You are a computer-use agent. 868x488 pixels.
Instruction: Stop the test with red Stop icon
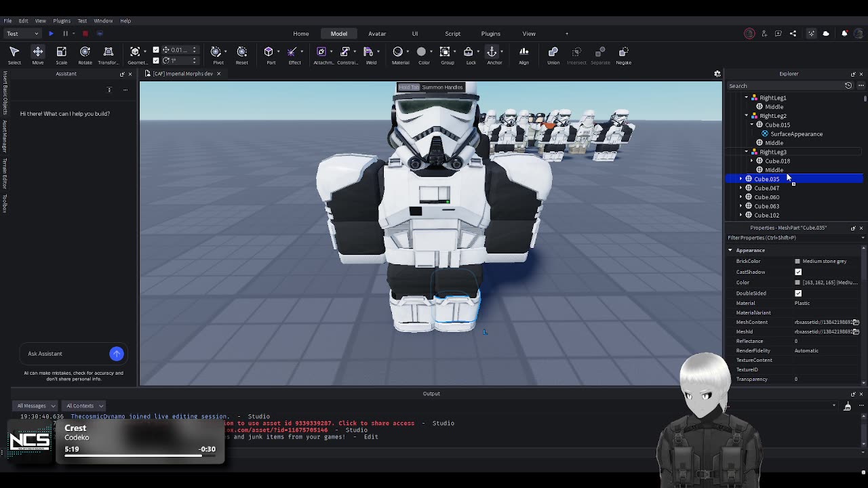[x=85, y=33]
